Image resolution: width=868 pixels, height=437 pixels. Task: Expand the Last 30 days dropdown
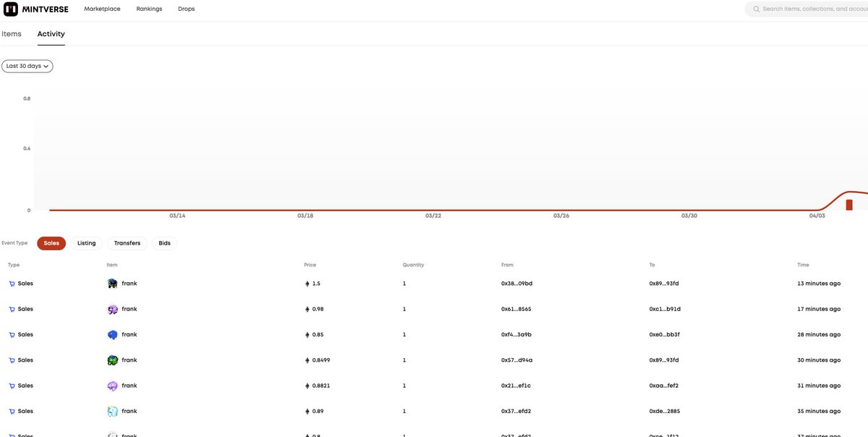(x=27, y=66)
